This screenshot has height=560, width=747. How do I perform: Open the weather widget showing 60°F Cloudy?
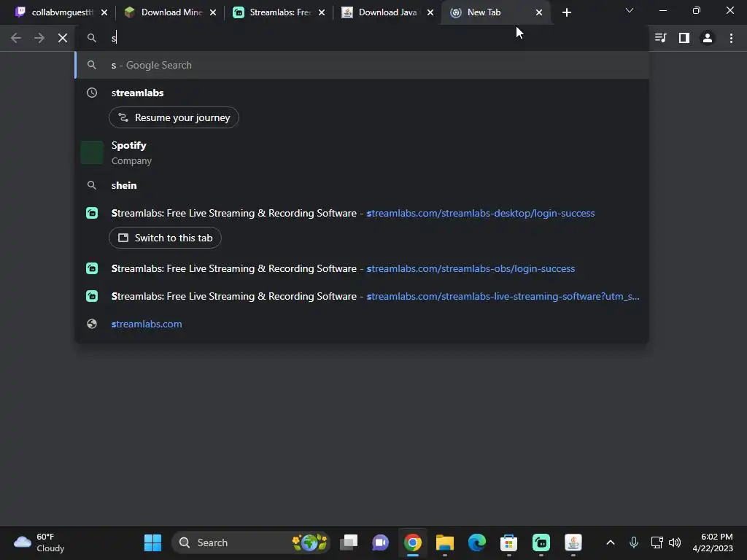click(39, 542)
